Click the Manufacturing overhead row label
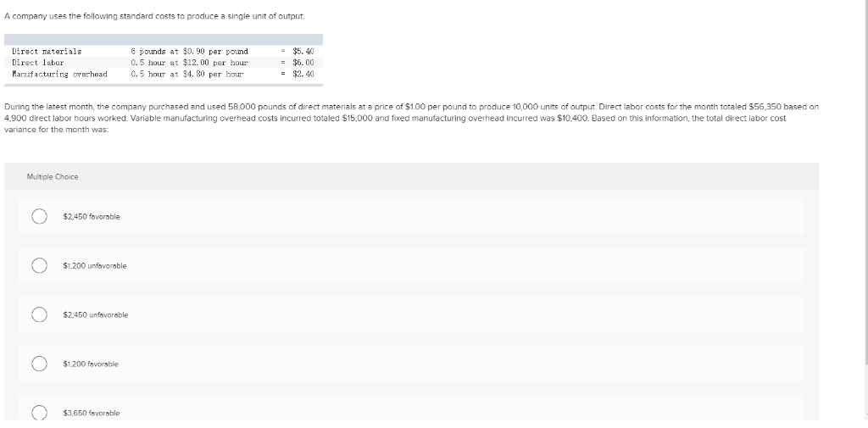 tap(60, 74)
